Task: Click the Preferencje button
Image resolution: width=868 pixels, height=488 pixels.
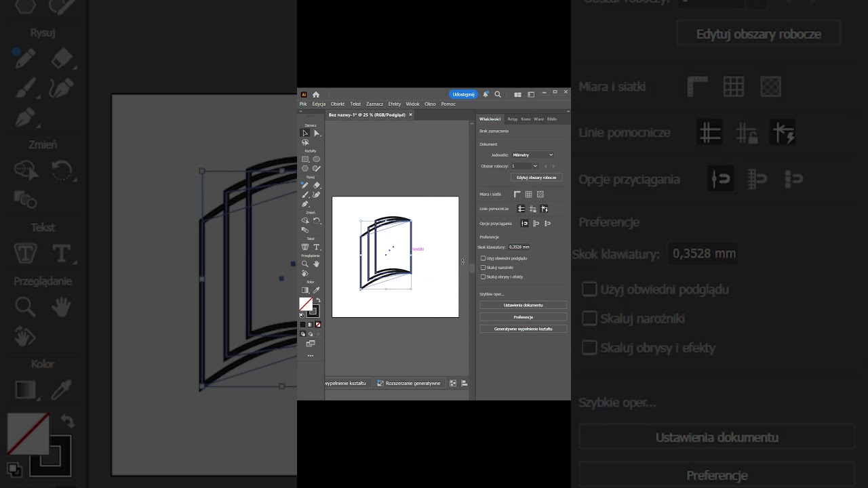Action: pos(523,317)
